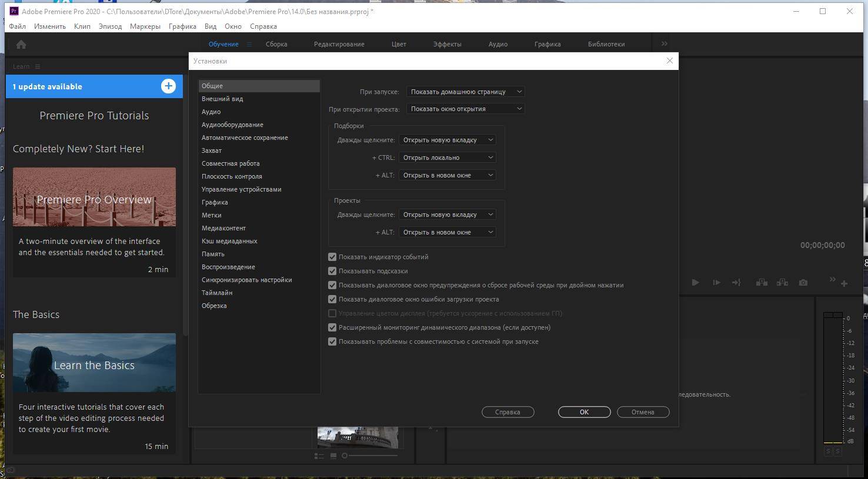The width and height of the screenshot is (868, 479).
Task: Click the Справка button in dialog
Action: point(508,412)
